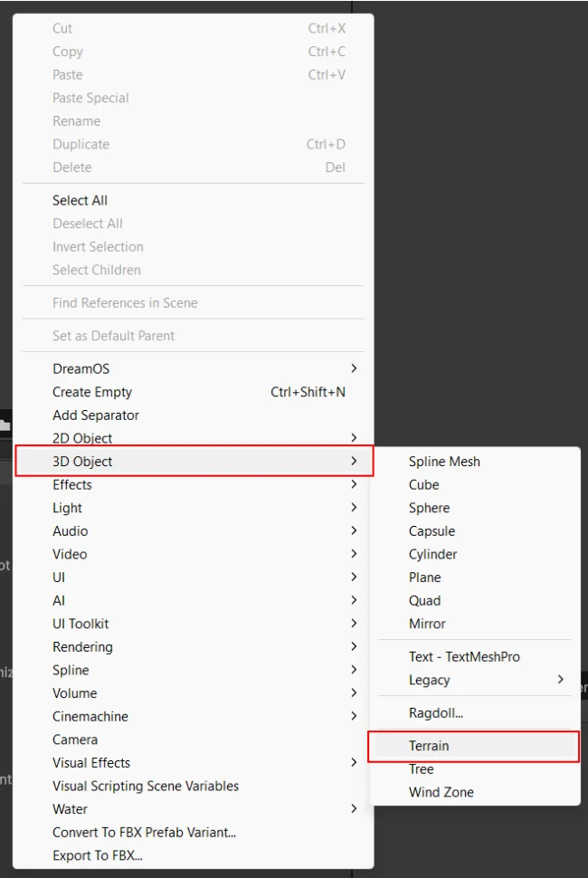Create a Camera object
588x878 pixels.
click(x=193, y=740)
